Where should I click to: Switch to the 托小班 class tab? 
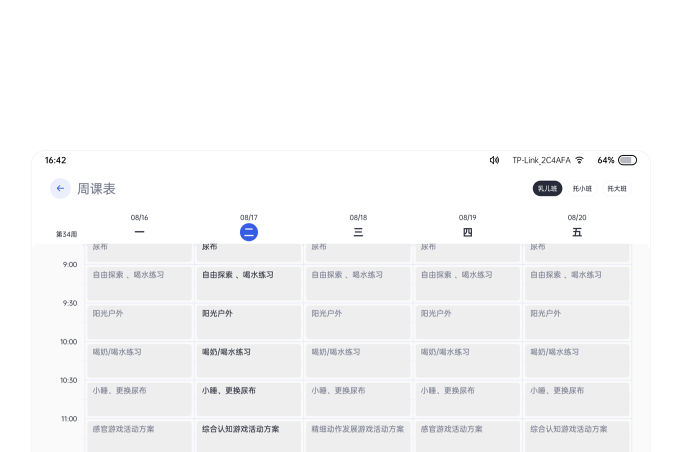click(582, 188)
